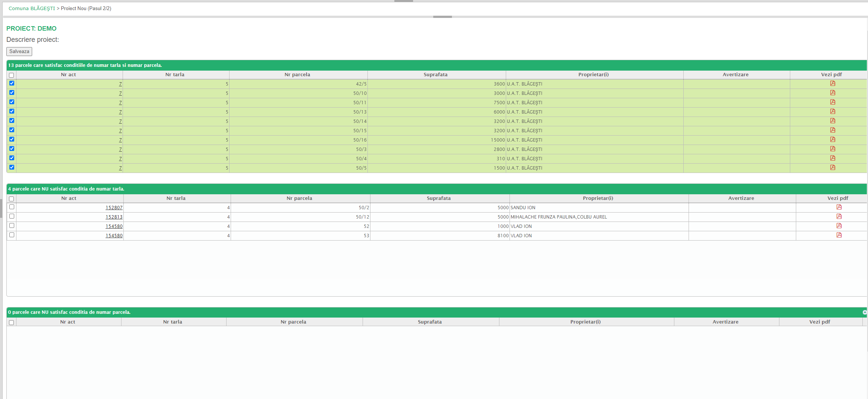This screenshot has width=868, height=399.
Task: Click PDF icon in parcel 50/16 row
Action: (x=832, y=140)
